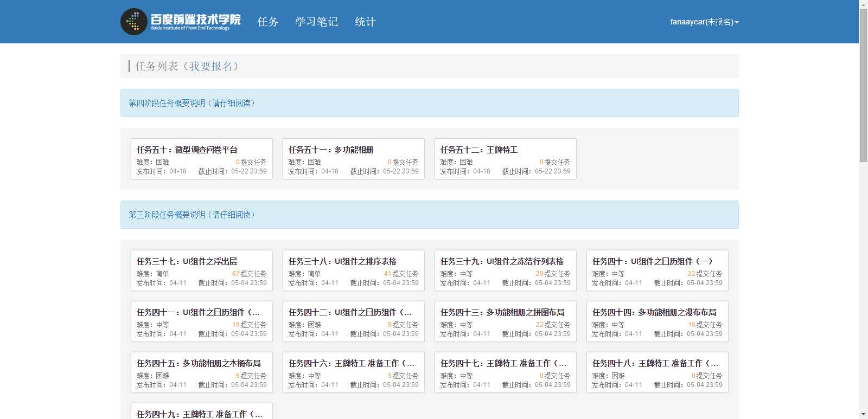Image resolution: width=868 pixels, height=419 pixels.
Task: Open task 任务四十八:王牌特工 准备工作
Action: click(x=655, y=363)
